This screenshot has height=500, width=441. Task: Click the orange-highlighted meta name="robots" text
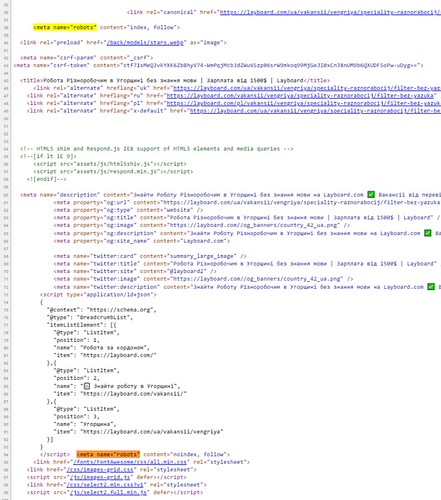pyautogui.click(x=108, y=454)
